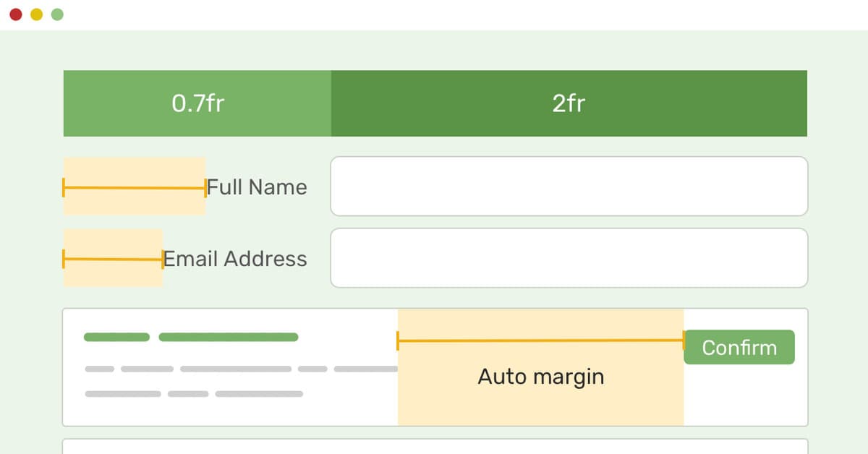The height and width of the screenshot is (454, 868).
Task: Click the Full Name label text
Action: (258, 187)
